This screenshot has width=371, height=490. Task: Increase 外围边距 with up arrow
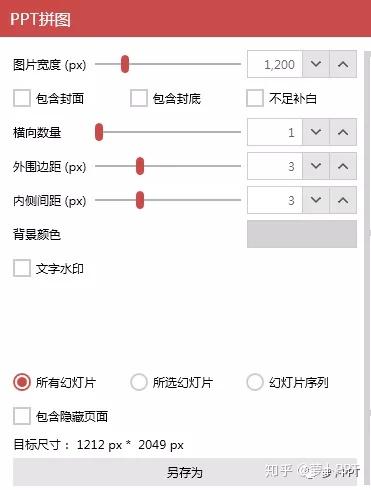343,166
